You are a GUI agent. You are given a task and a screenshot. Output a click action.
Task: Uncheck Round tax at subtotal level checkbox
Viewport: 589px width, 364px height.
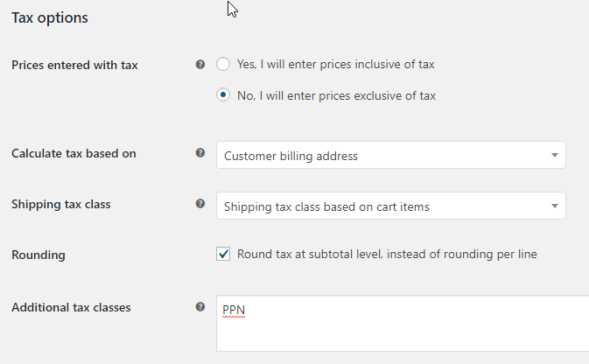click(x=223, y=254)
